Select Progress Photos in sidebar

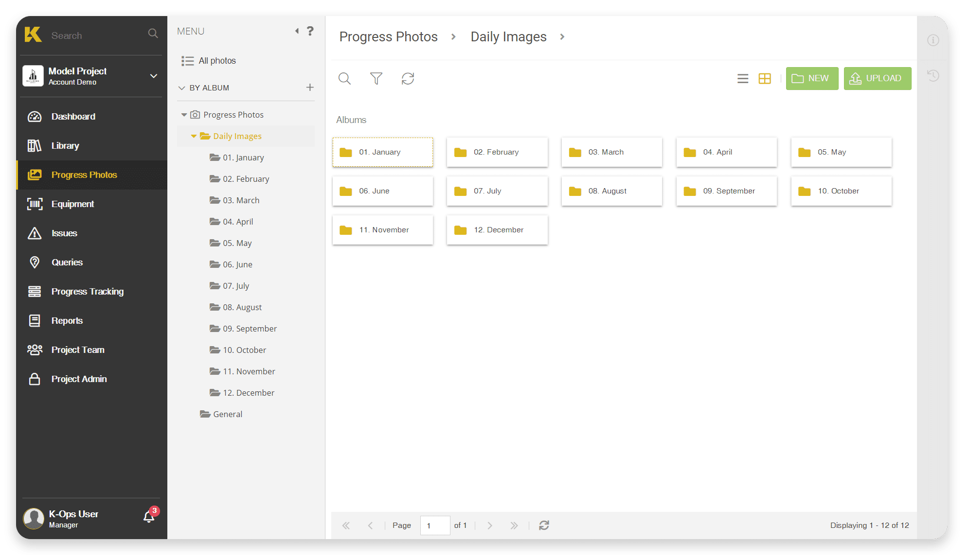pyautogui.click(x=91, y=175)
